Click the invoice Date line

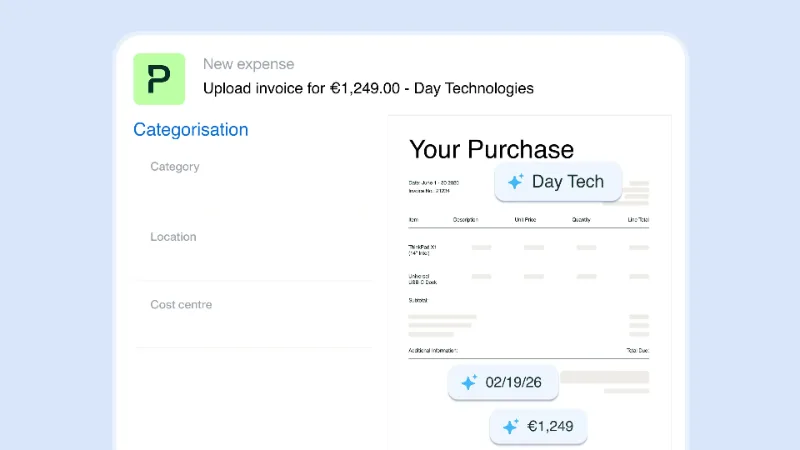pos(434,183)
